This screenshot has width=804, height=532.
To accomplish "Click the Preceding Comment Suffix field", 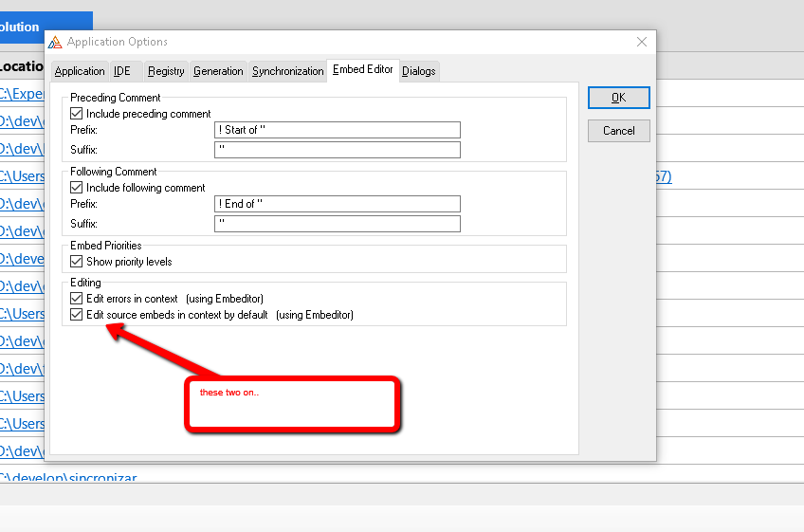I will click(337, 150).
